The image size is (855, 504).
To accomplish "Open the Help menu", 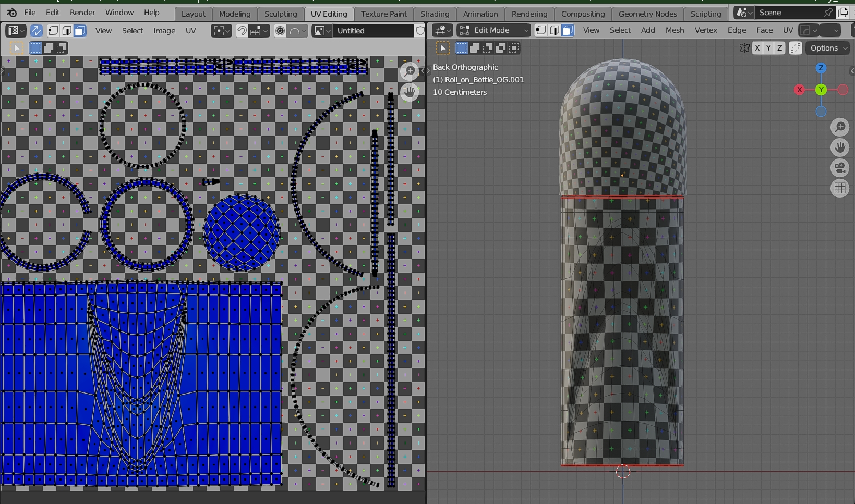I will click(152, 13).
